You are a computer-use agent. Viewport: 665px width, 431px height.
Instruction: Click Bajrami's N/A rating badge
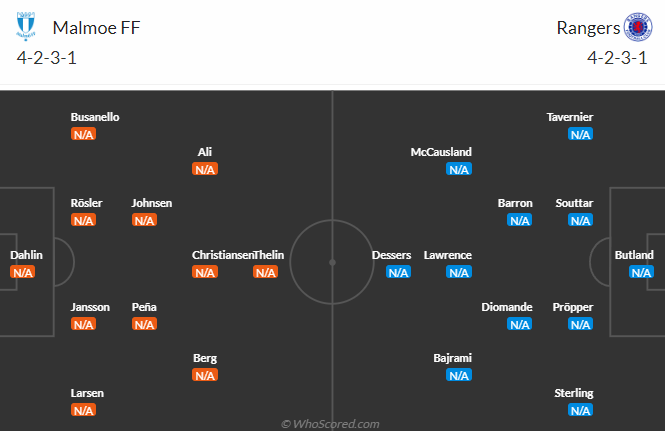(x=459, y=375)
